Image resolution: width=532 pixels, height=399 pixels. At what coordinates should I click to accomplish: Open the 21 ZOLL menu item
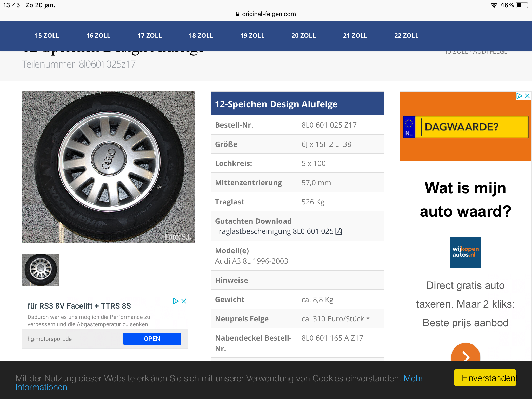coord(355,36)
